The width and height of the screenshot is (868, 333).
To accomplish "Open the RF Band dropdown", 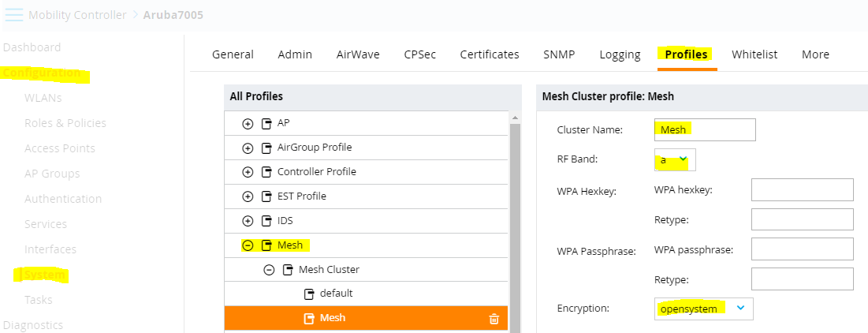I will click(675, 159).
